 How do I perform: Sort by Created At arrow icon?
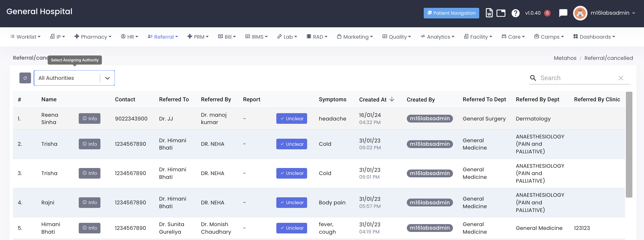(x=392, y=99)
